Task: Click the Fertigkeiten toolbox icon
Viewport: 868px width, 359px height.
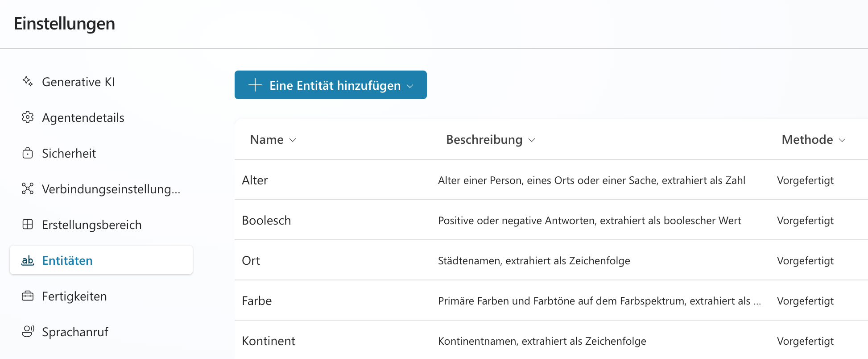Action: 27,296
